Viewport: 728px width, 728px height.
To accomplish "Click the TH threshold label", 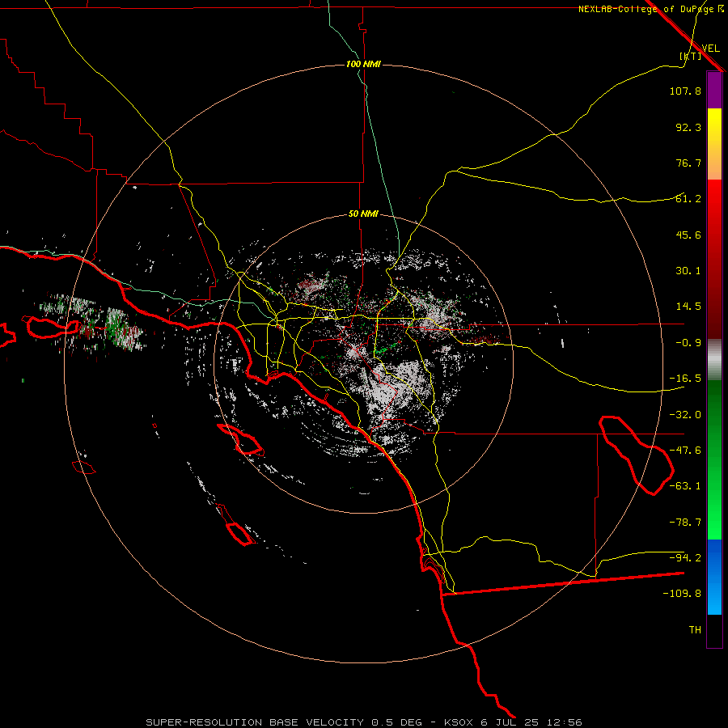I will coord(695,630).
